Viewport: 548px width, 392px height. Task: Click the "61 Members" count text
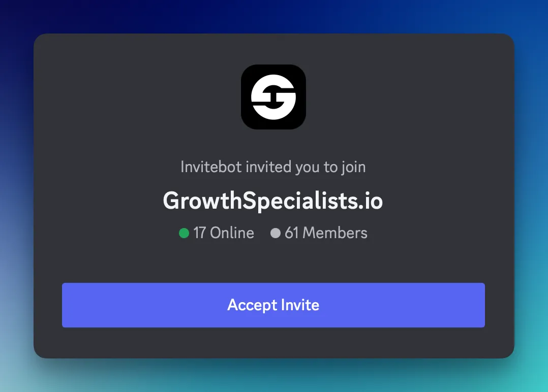coord(326,233)
